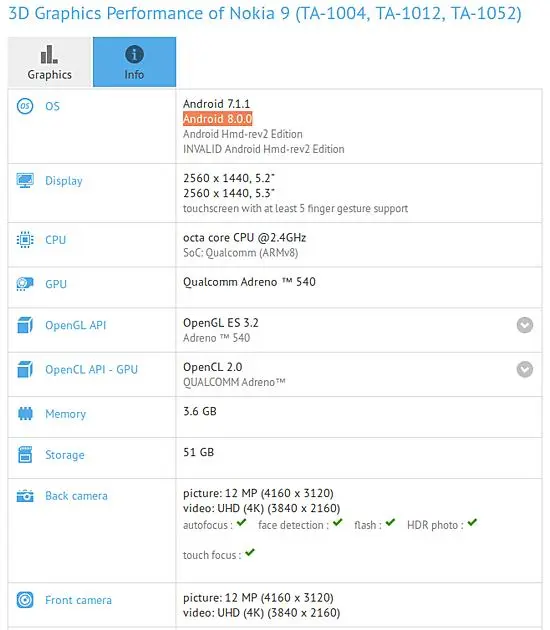
Task: Click the Display monitor icon
Action: pos(25,180)
